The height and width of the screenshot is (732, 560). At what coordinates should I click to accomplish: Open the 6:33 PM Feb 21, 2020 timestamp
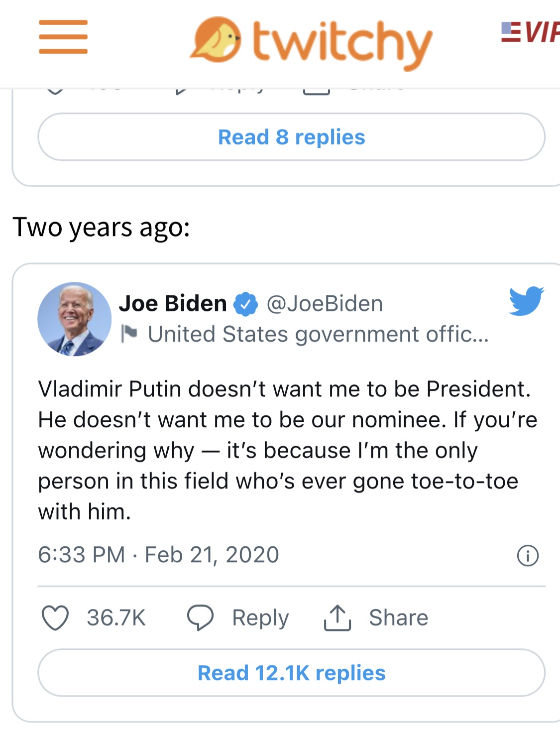click(x=158, y=555)
